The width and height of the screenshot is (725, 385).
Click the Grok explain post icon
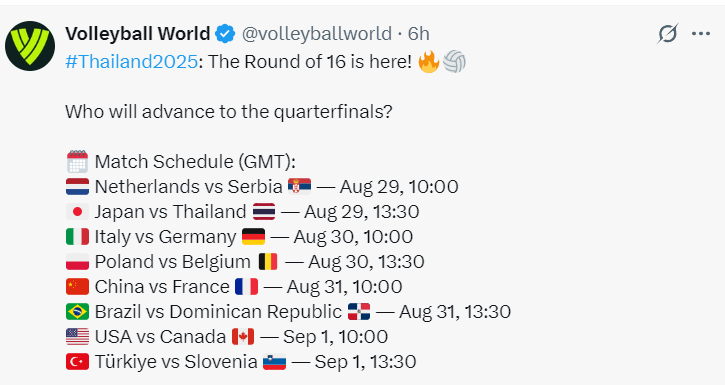click(668, 33)
